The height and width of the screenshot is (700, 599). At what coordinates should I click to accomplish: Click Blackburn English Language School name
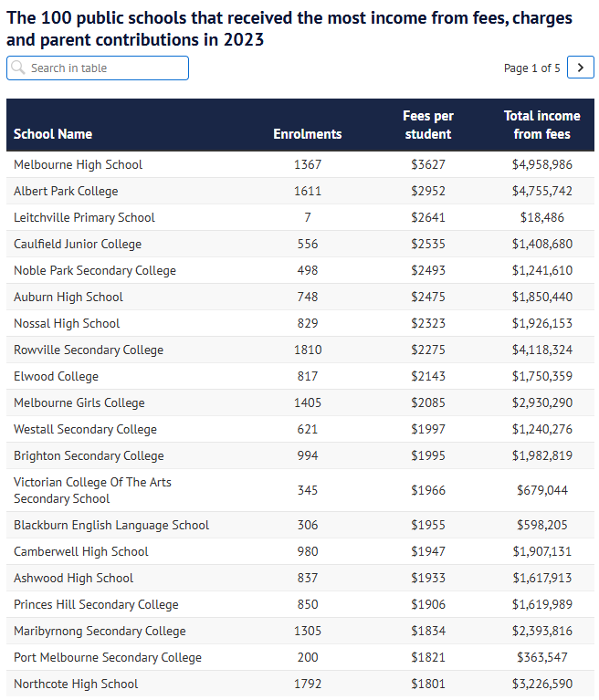[111, 525]
